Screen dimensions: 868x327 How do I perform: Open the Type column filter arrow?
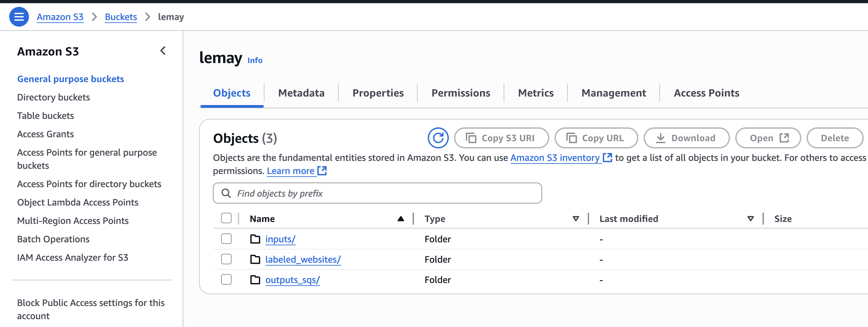(576, 219)
